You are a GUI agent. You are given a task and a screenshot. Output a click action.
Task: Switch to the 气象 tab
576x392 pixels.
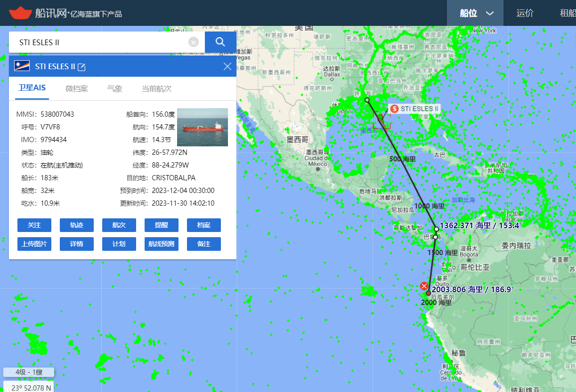coord(115,88)
